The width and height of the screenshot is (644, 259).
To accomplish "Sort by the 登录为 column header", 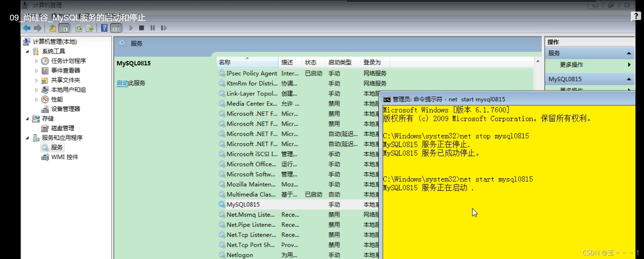I will point(375,62).
